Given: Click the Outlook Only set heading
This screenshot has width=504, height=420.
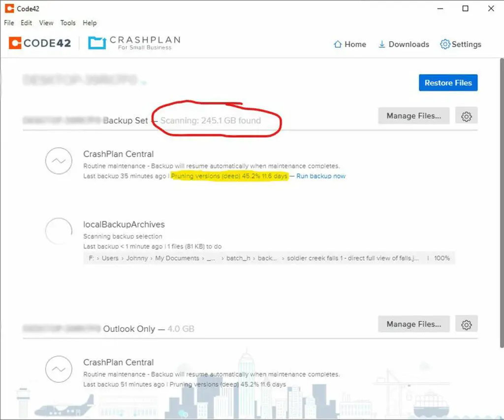Looking at the screenshot, I should click(129, 329).
